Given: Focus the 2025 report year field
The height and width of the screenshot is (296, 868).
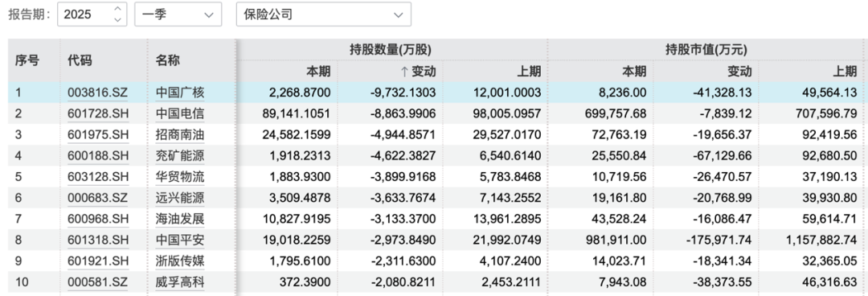Looking at the screenshot, I should pos(85,14).
